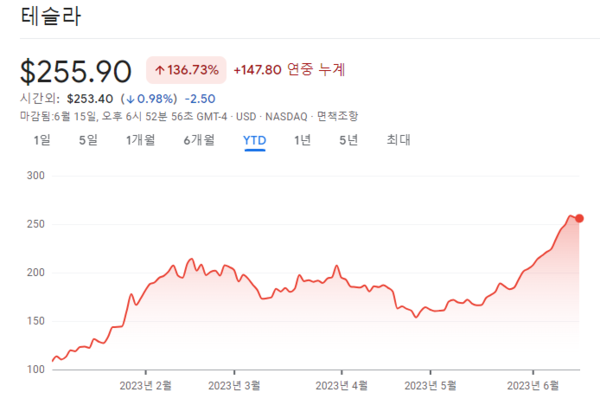Click the 2023년 6월 axis label

533,385
